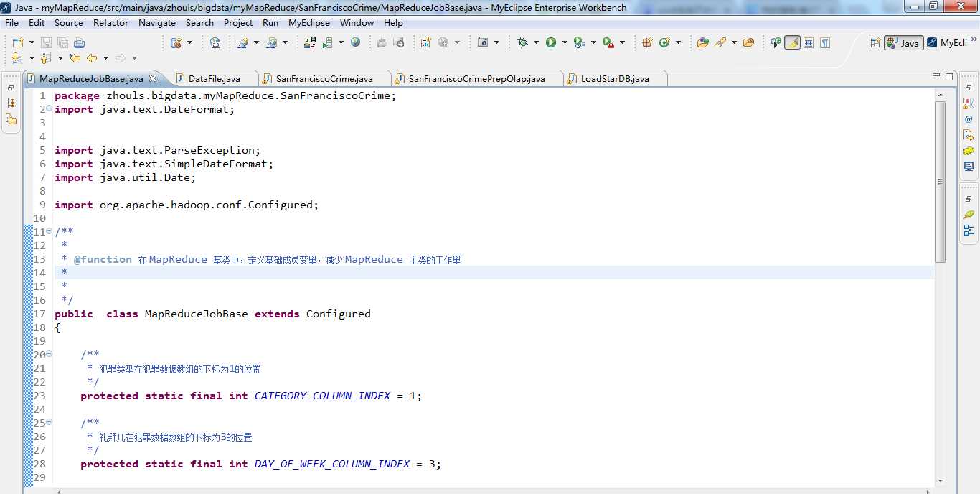Toggle Mark Occurrences highlighter button

pos(792,42)
